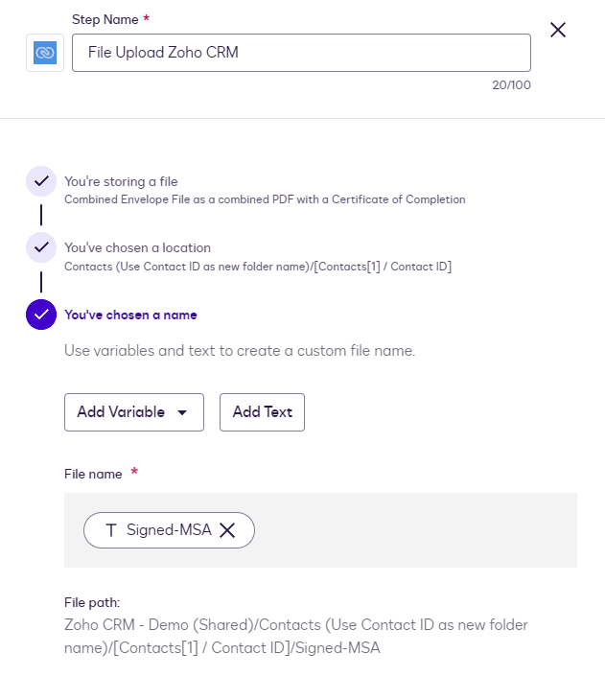Open the "You're storing a file" step

click(121, 181)
